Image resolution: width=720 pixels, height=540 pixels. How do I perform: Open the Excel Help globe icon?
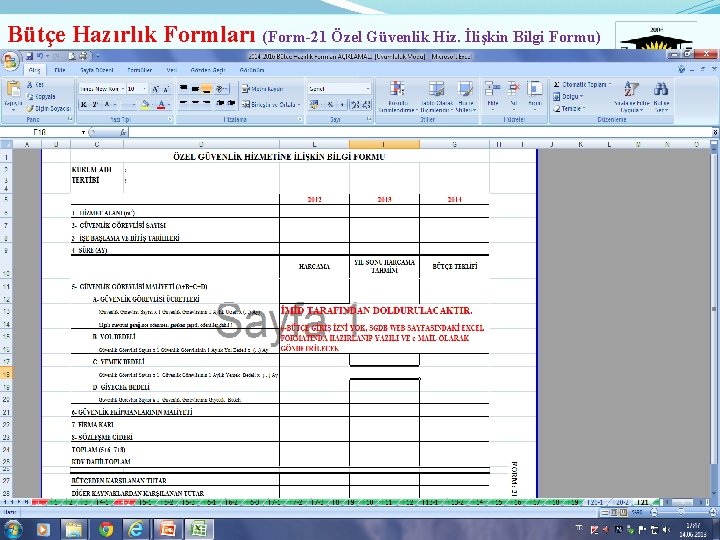[x=681, y=69]
